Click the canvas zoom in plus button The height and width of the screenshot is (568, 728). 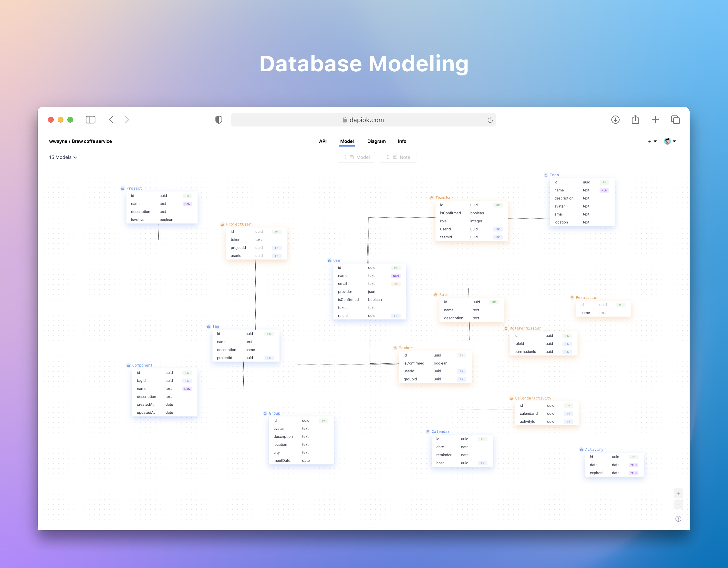coord(678,494)
